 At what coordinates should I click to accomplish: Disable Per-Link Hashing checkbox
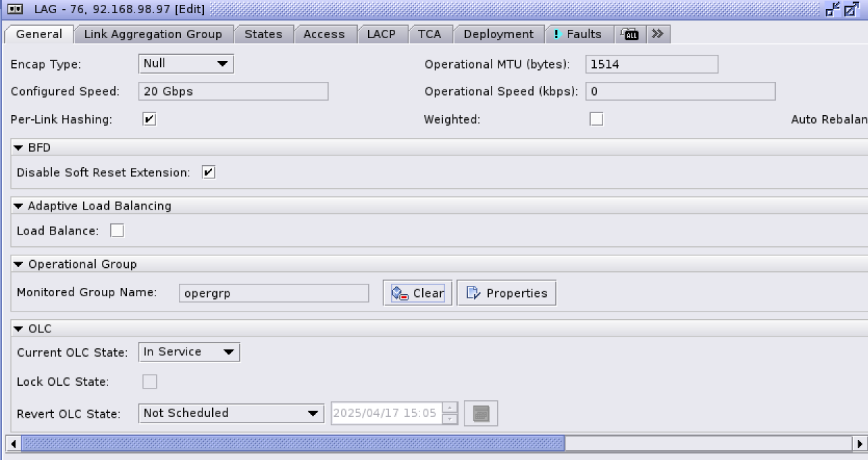(x=149, y=119)
